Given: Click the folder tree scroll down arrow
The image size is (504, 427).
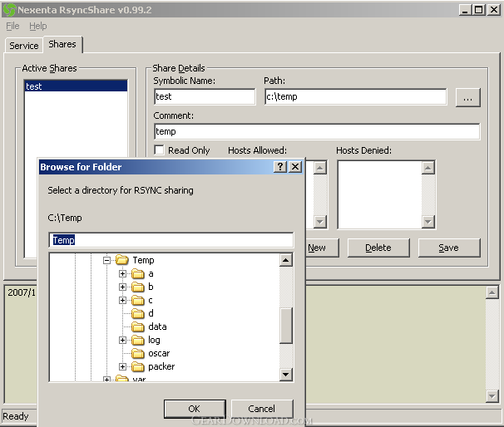Looking at the screenshot, I should pyautogui.click(x=286, y=375).
